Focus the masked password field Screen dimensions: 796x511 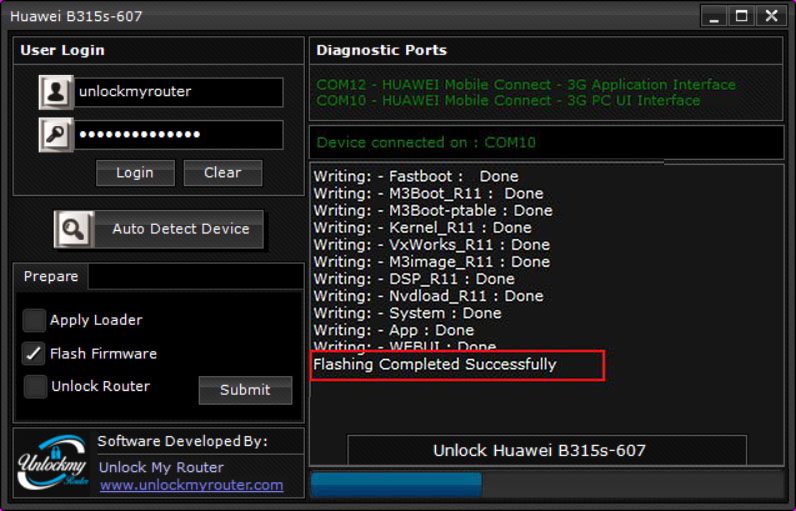click(179, 134)
